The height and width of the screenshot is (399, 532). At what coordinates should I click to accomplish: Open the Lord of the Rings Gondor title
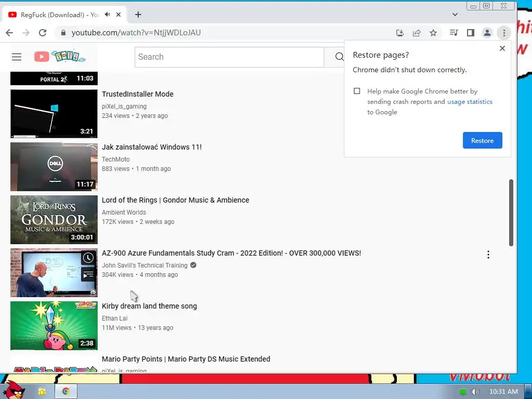(x=176, y=200)
